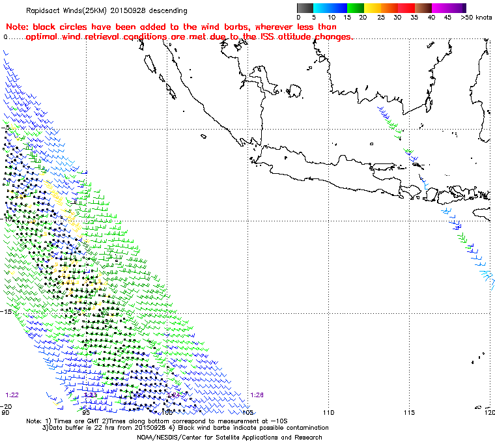The width and height of the screenshot is (495, 448).
Task: Click the longitude label '95'
Action: tap(86, 412)
